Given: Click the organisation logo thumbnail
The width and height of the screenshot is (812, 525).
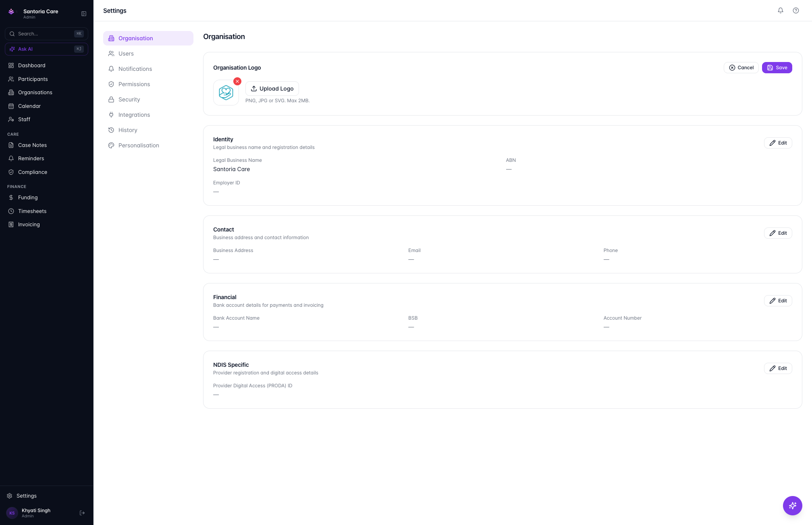Looking at the screenshot, I should 226,93.
